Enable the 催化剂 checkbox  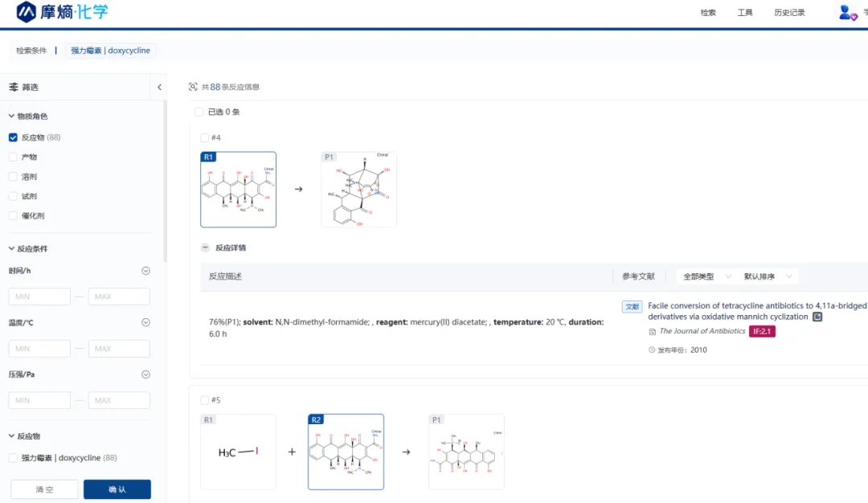(13, 215)
